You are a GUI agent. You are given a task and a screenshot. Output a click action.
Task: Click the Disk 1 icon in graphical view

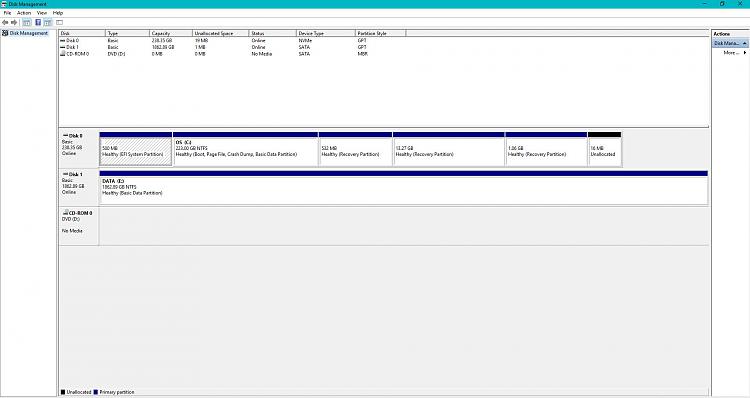click(x=66, y=175)
